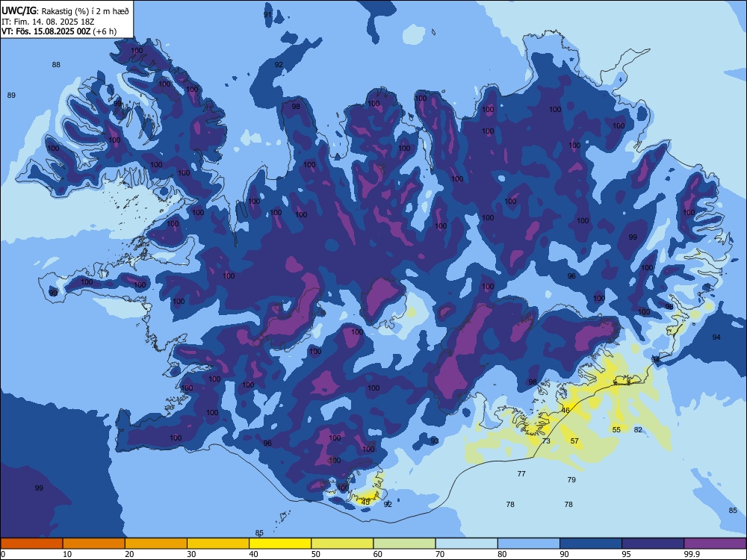Pick the 60–70 light green legend swatch

(x=404, y=544)
